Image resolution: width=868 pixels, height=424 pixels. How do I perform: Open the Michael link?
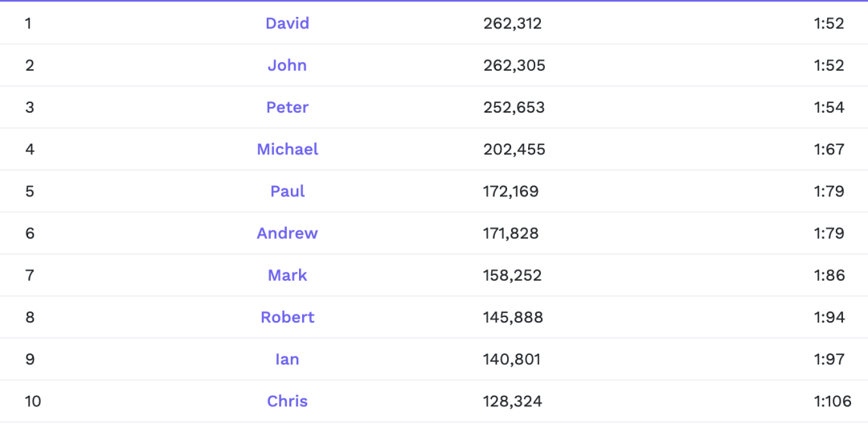coord(287,149)
